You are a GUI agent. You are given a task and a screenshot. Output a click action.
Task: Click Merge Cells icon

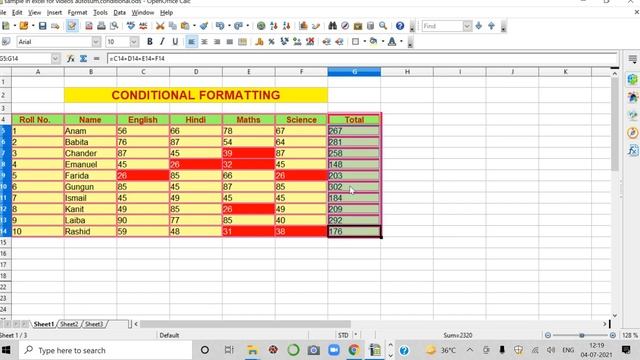coord(242,42)
